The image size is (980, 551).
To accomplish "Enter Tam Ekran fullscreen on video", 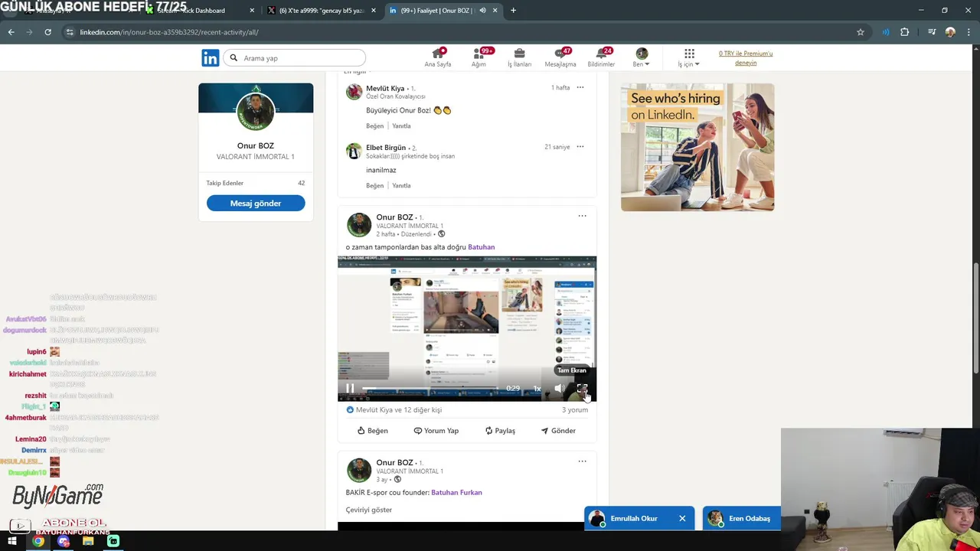I will [582, 389].
